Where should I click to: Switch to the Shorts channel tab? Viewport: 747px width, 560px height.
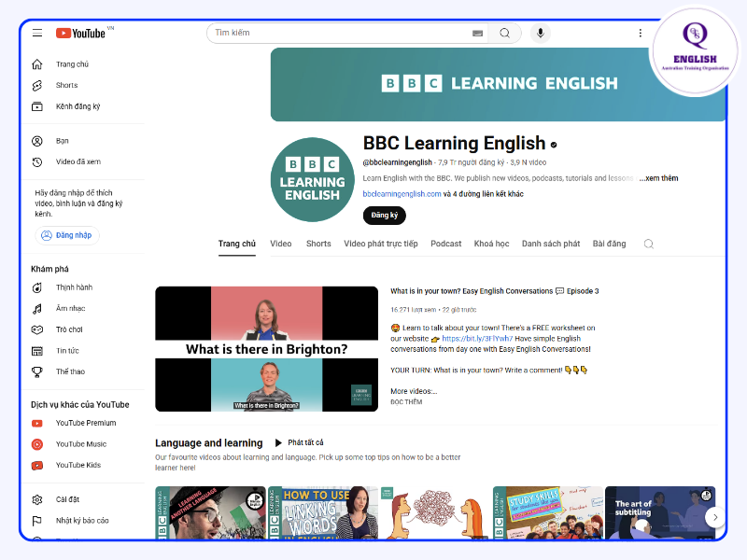[x=318, y=244]
